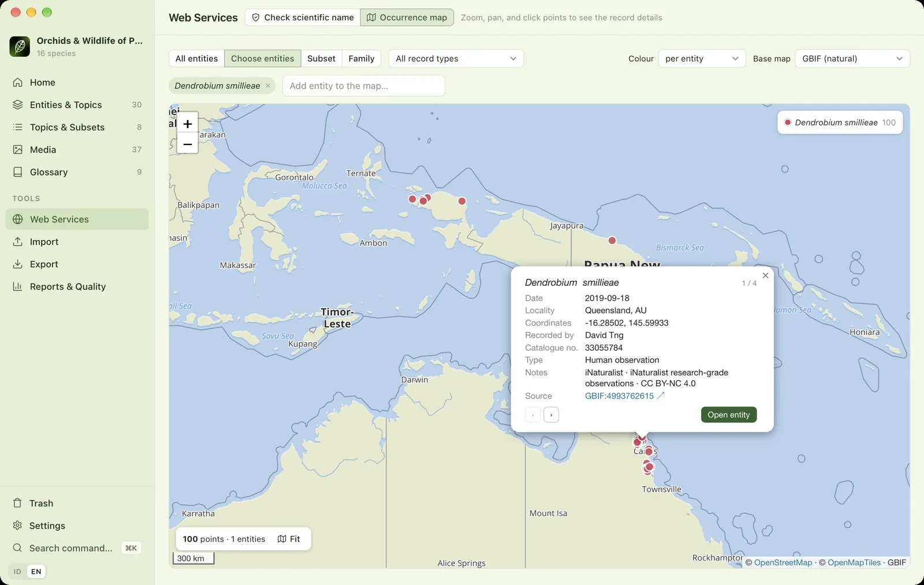Open Import tool
Image resolution: width=924 pixels, height=585 pixels.
pos(77,242)
